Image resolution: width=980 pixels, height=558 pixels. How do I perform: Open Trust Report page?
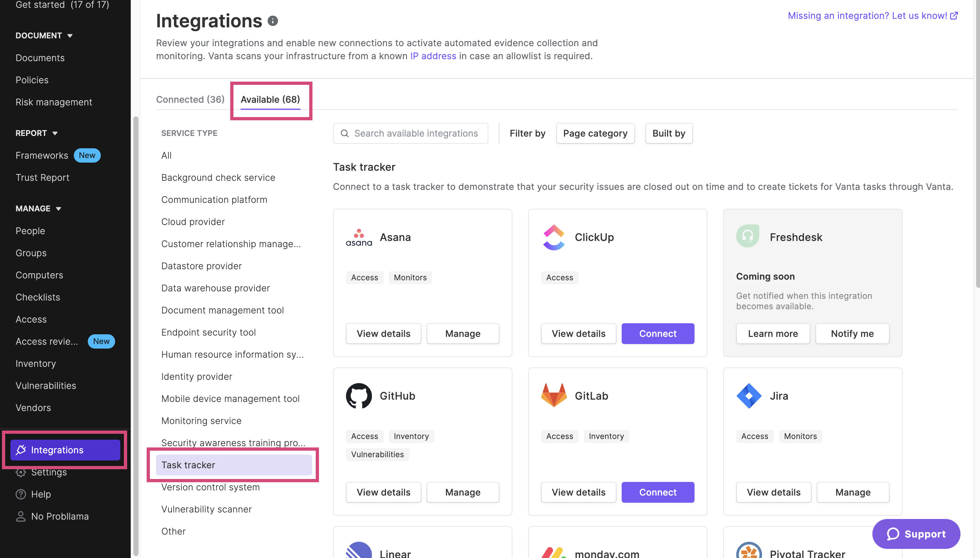[x=42, y=178]
